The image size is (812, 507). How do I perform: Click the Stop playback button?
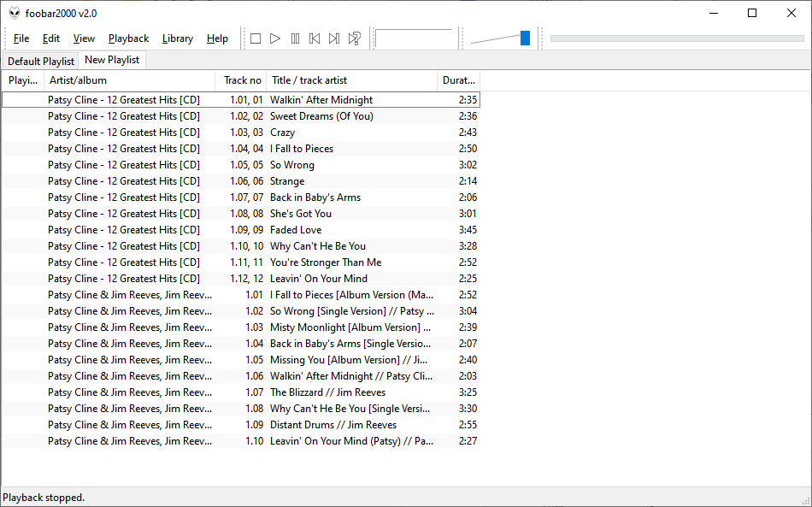coord(256,38)
